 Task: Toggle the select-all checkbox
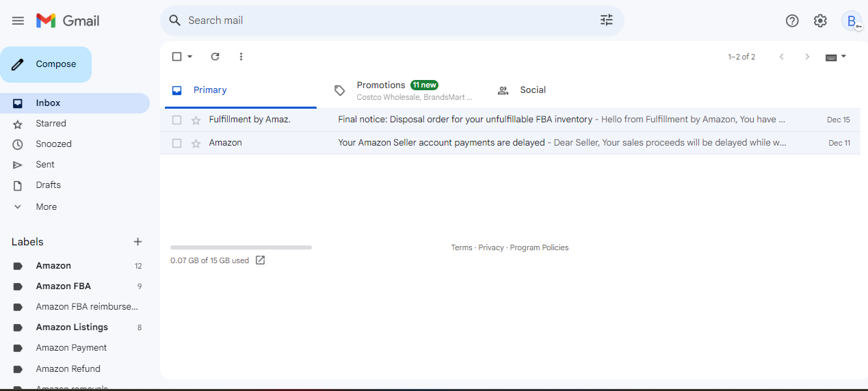point(176,57)
